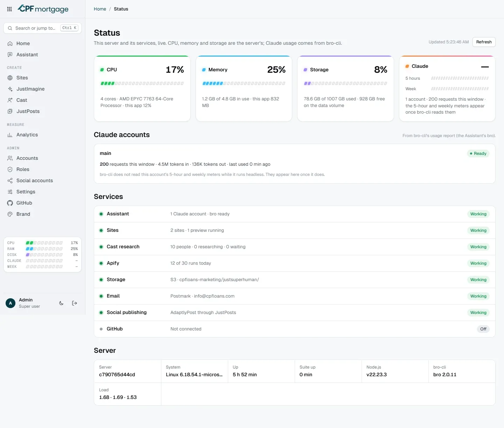Click the Ready badge on main account
This screenshot has width=504, height=428.
click(x=478, y=154)
